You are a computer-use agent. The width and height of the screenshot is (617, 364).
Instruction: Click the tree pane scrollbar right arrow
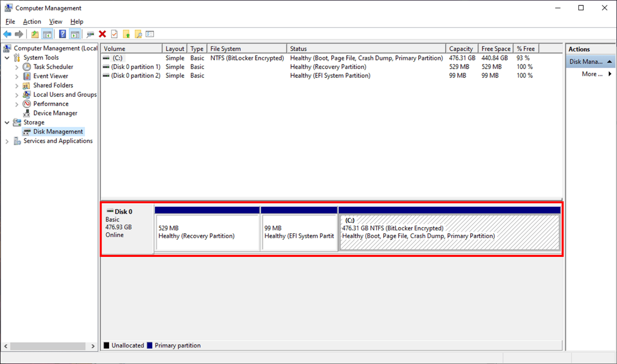93,346
